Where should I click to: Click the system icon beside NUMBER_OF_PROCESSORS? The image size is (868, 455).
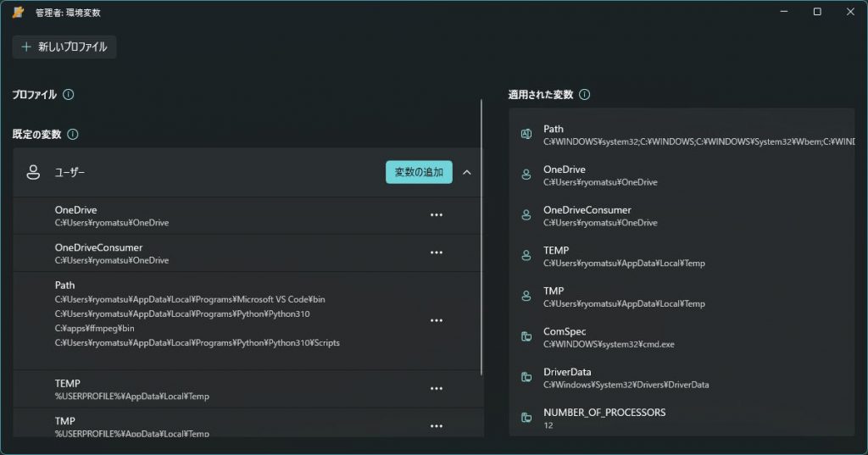click(x=526, y=418)
